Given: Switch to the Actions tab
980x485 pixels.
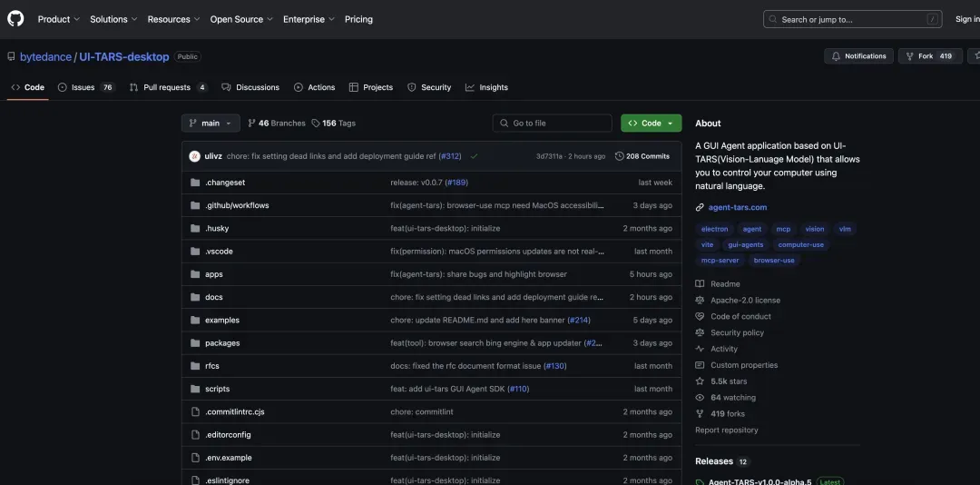Looking at the screenshot, I should (315, 87).
